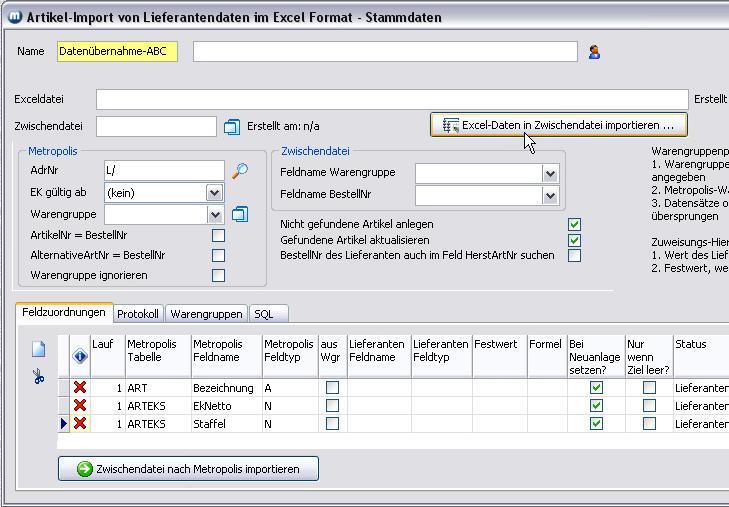729x507 pixels.
Task: Click the scissors icon left of the table
Action: [38, 377]
